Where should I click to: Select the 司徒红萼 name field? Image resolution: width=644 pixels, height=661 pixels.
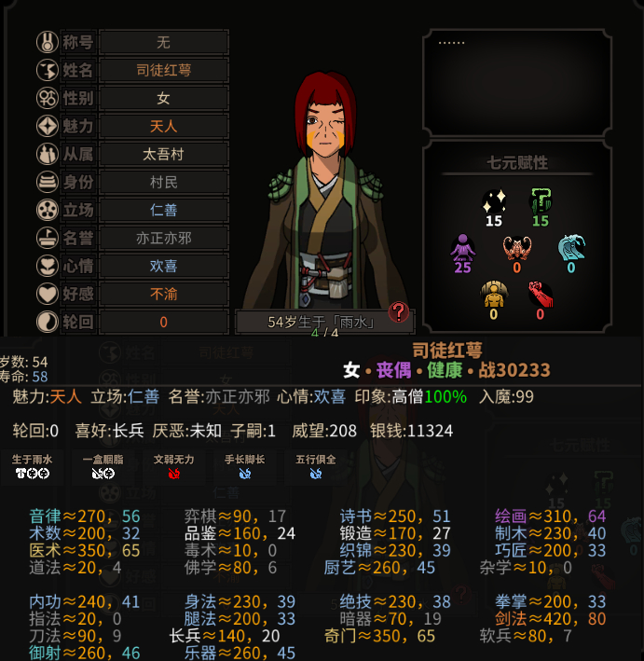pyautogui.click(x=164, y=70)
